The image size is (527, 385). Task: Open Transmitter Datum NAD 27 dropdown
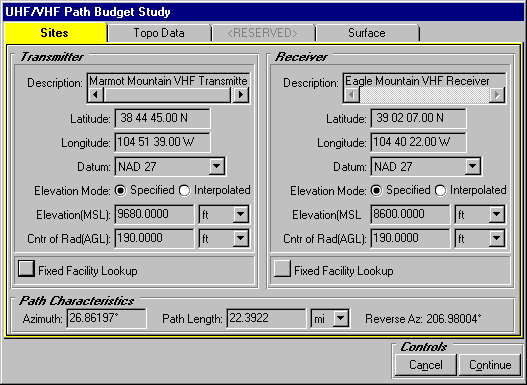pyautogui.click(x=216, y=166)
